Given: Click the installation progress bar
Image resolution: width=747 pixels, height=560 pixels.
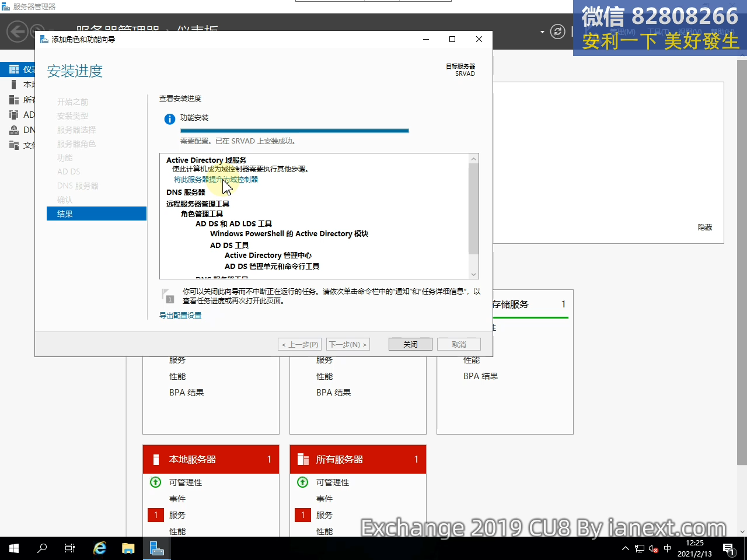Looking at the screenshot, I should (x=295, y=131).
